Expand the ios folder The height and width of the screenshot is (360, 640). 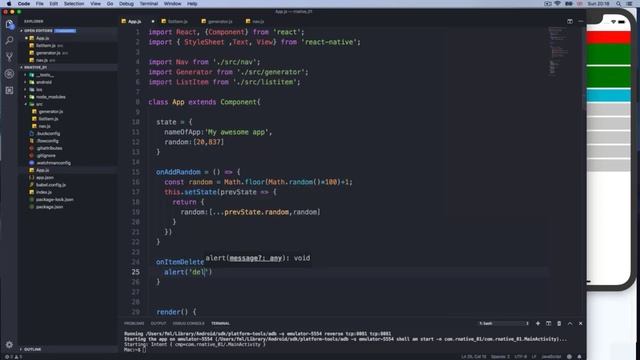39,90
